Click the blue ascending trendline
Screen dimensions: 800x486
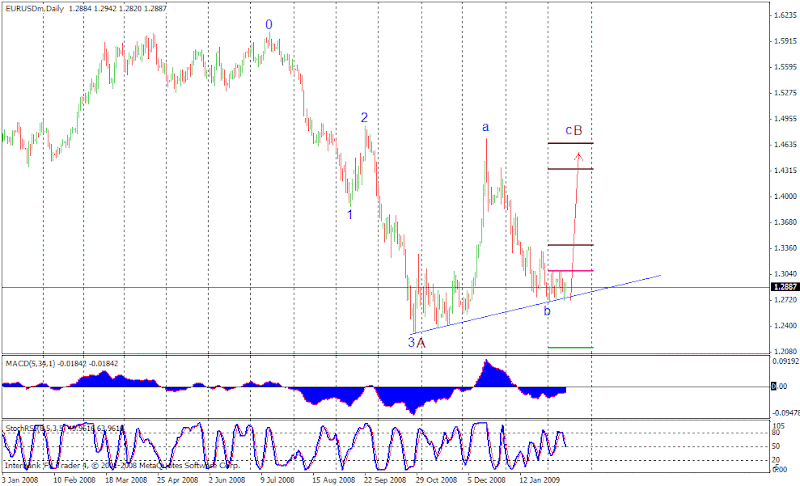[536, 304]
